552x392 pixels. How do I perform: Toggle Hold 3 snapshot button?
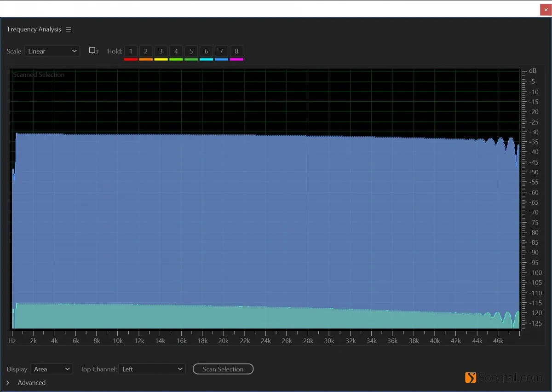click(161, 51)
